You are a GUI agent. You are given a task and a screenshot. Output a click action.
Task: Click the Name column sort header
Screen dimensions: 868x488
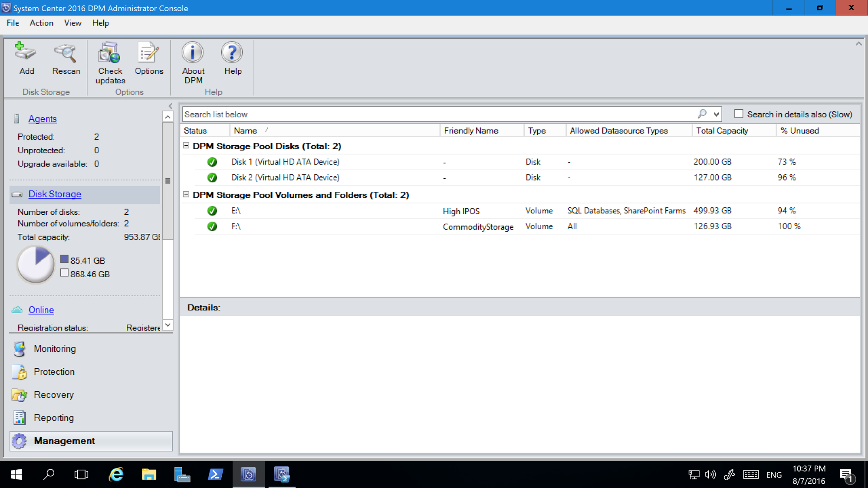pyautogui.click(x=244, y=130)
